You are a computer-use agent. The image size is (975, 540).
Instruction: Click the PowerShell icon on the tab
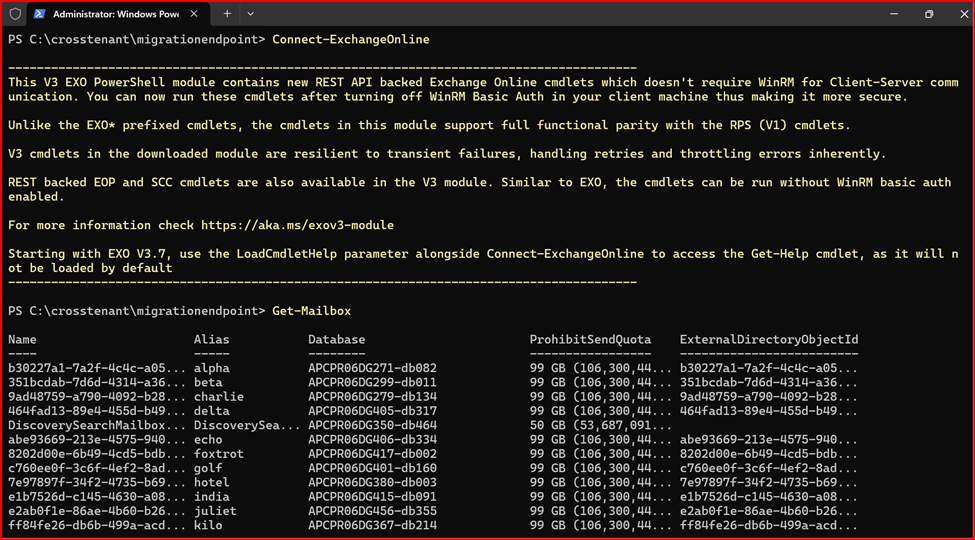(38, 14)
